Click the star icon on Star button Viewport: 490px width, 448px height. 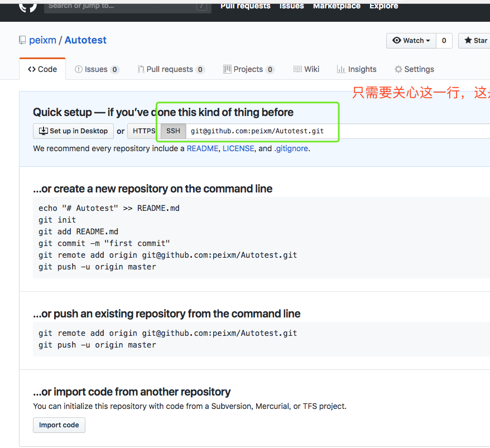468,40
